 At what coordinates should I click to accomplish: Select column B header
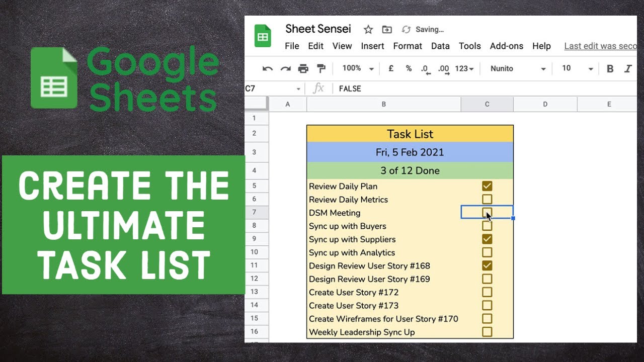click(x=383, y=104)
